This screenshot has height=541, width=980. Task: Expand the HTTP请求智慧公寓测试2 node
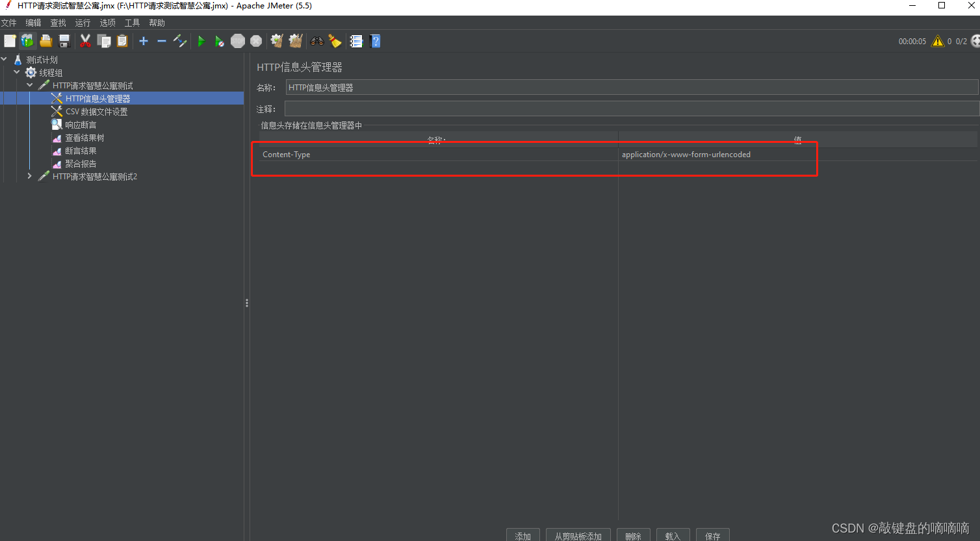click(x=30, y=176)
